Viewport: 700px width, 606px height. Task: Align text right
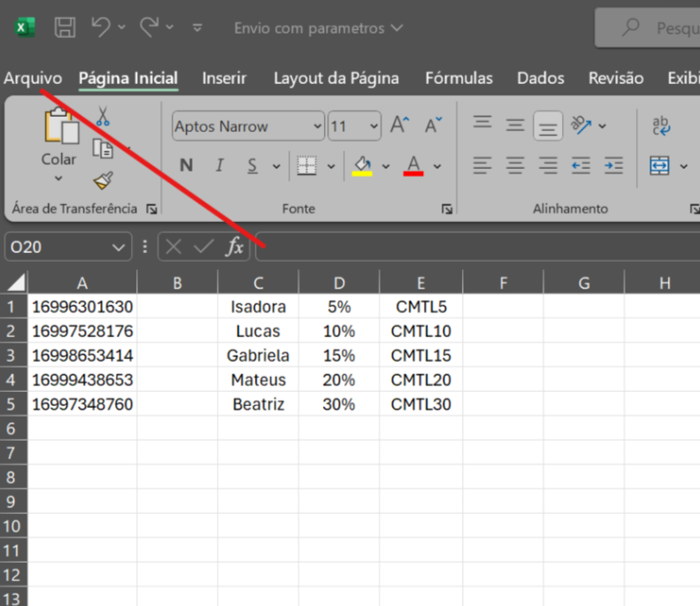click(x=548, y=166)
